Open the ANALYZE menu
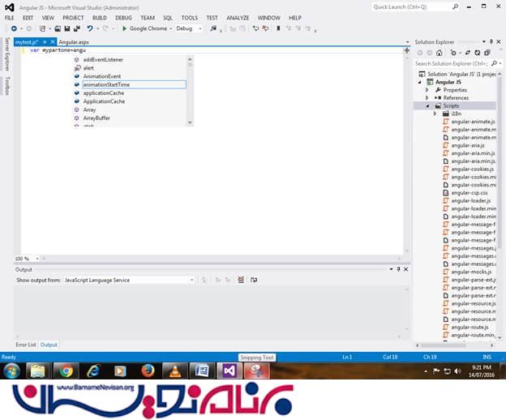 pyautogui.click(x=238, y=17)
